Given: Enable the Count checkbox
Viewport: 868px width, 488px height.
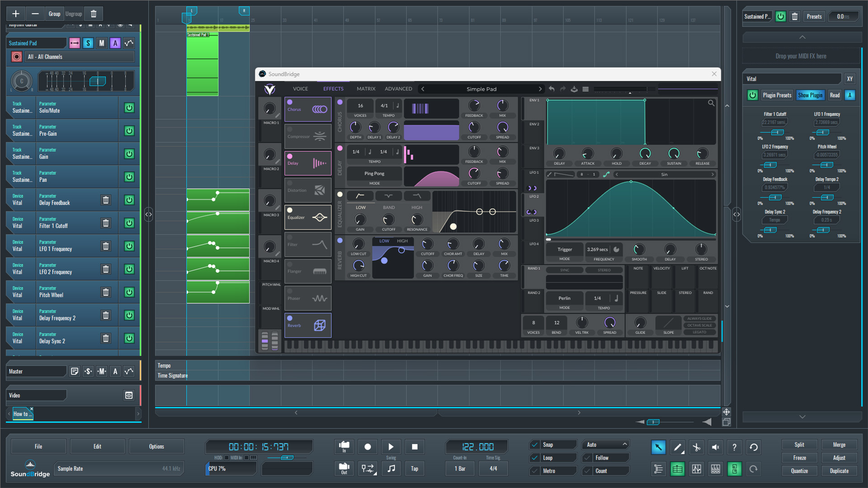Looking at the screenshot, I should coord(588,471).
